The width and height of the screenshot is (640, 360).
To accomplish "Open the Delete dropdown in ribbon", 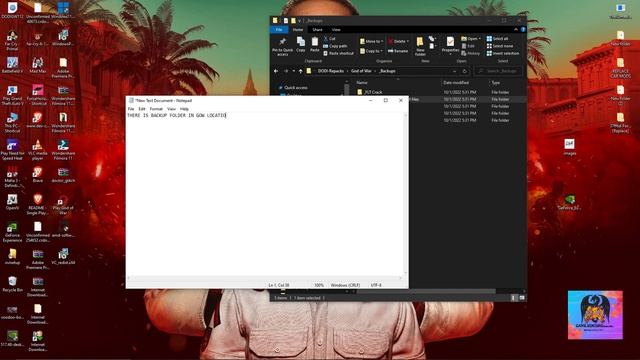I will tap(398, 41).
